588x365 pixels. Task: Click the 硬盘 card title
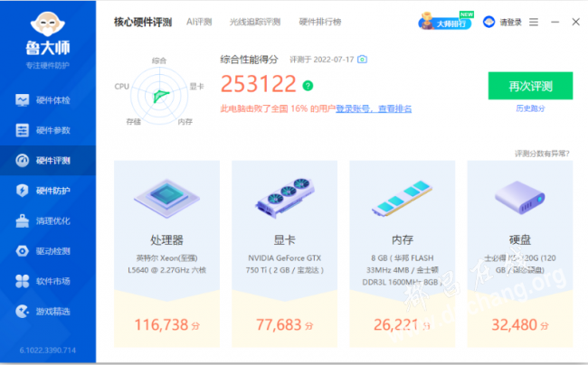click(520, 240)
